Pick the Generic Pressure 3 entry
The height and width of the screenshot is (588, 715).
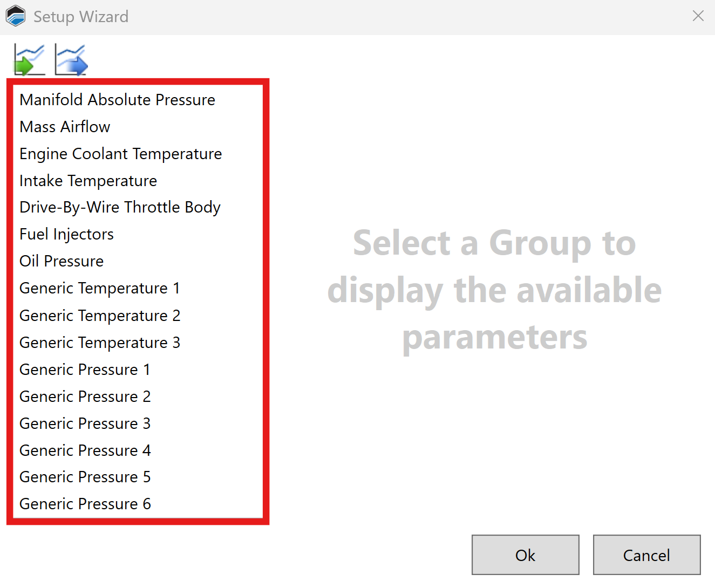click(x=85, y=423)
